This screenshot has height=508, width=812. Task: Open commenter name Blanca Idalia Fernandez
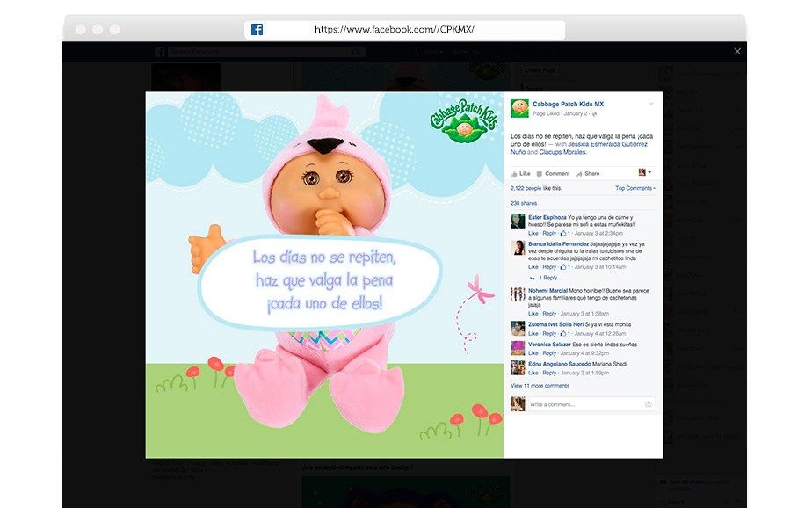click(x=558, y=244)
